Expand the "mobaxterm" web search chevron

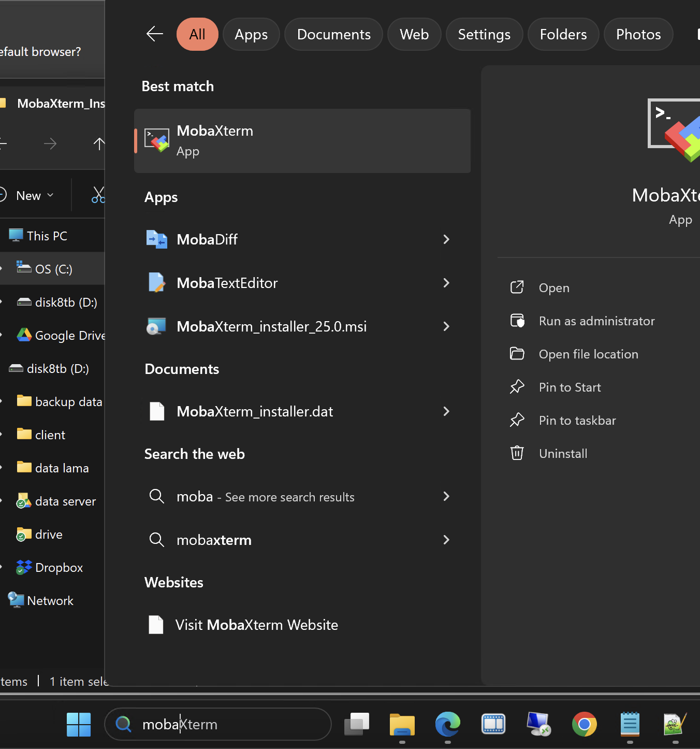446,540
